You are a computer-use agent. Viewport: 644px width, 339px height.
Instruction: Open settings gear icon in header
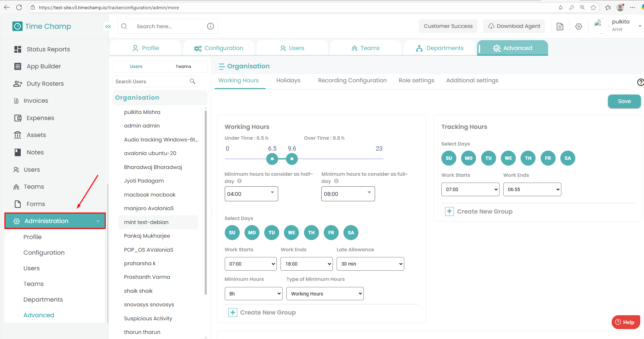[579, 27]
